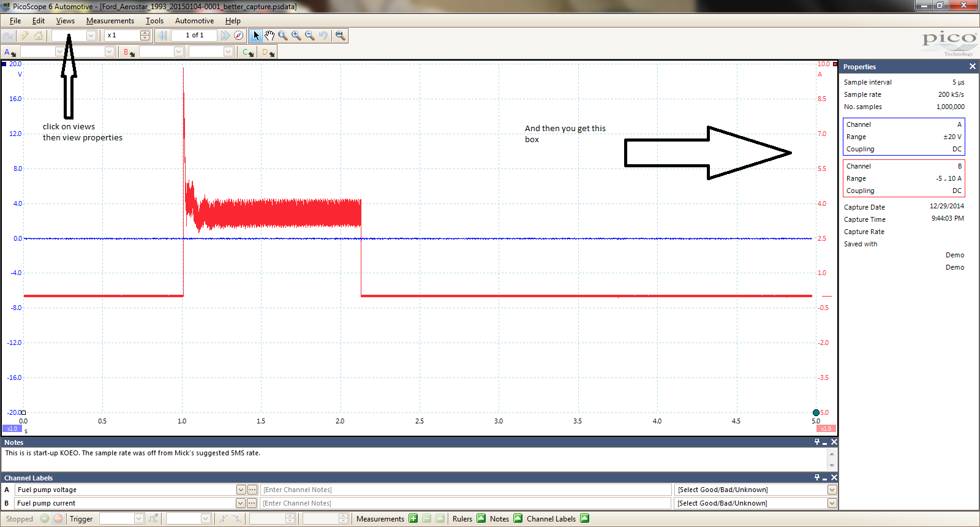Click the Notes panel scrollbar
The width and height of the screenshot is (980, 527).
coord(832,459)
